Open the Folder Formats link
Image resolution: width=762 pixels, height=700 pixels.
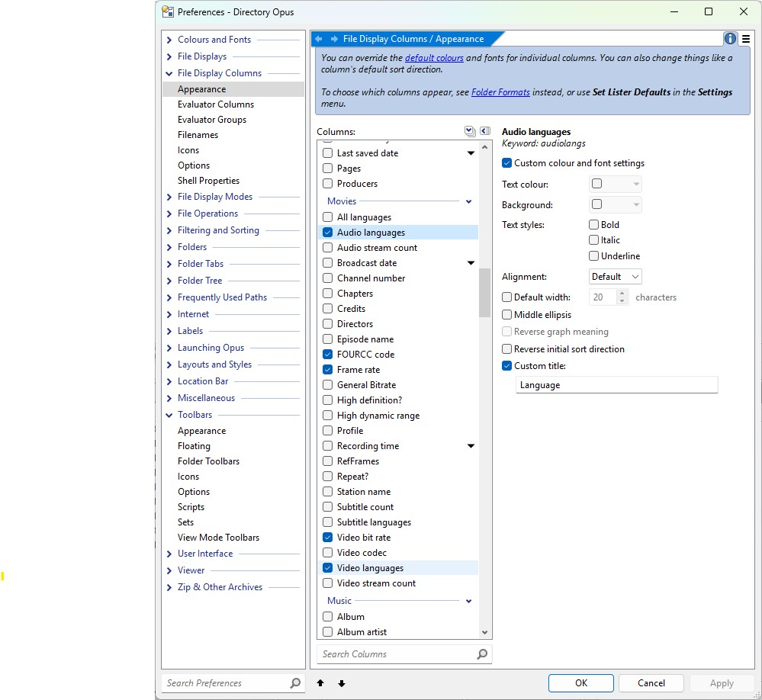500,92
